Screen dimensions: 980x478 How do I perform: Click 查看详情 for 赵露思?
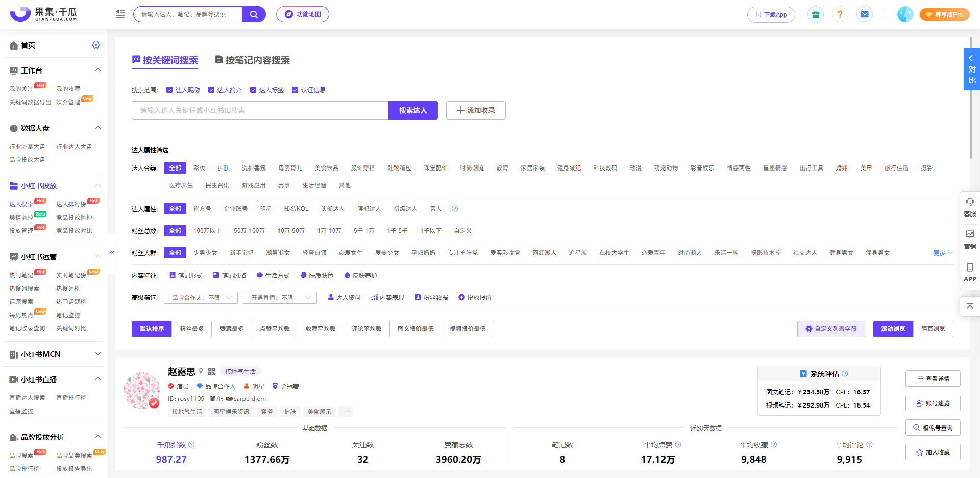pos(933,379)
